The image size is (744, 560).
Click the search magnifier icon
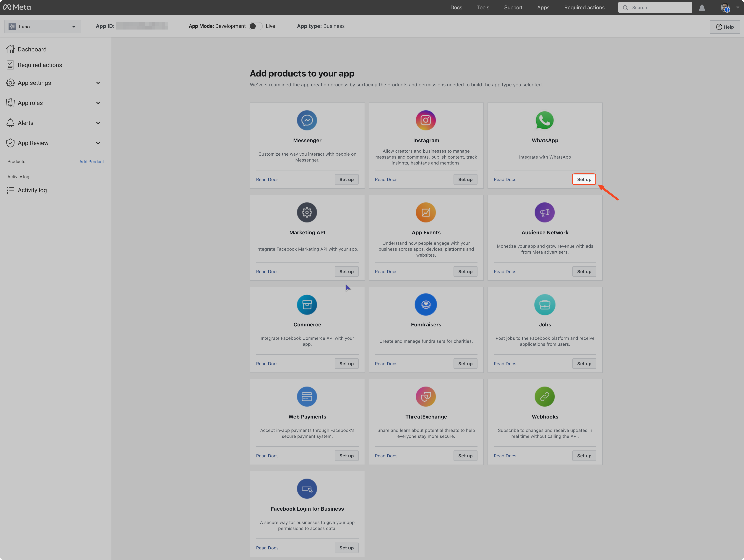[x=625, y=7]
